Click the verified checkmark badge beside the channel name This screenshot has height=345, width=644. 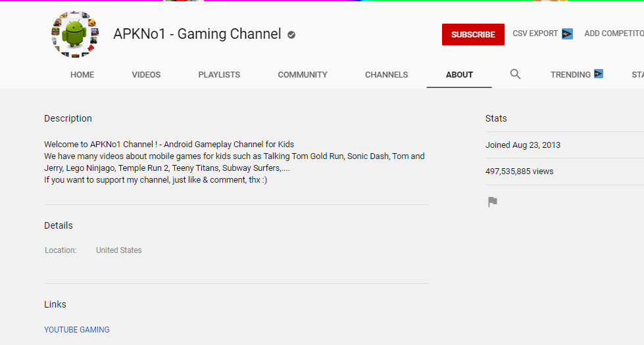[x=291, y=35]
